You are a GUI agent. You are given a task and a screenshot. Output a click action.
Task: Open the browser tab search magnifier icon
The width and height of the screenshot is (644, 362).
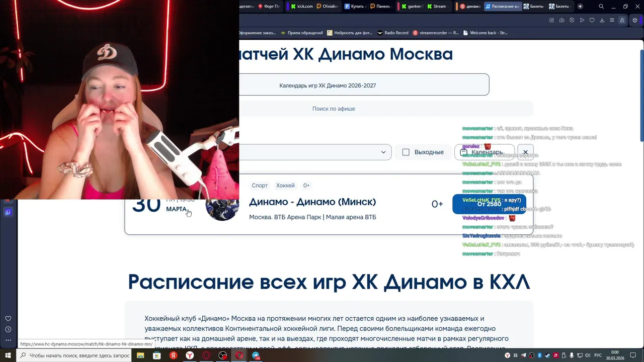click(x=601, y=7)
